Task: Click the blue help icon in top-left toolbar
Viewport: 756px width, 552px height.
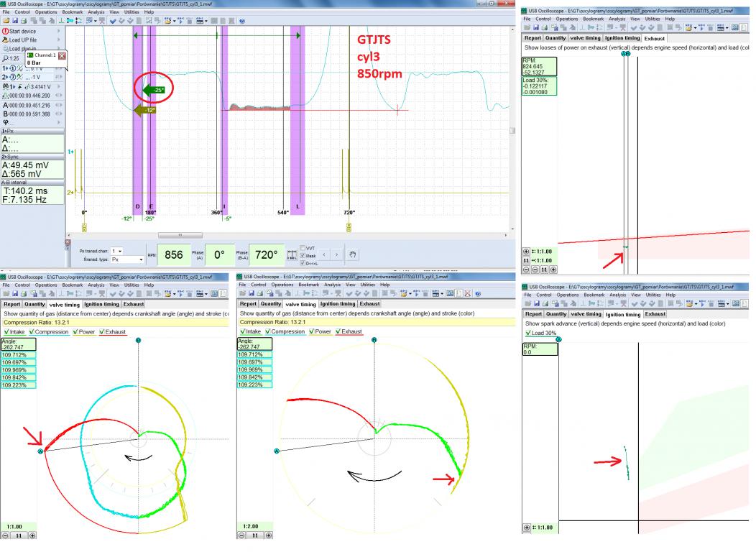Action: tap(242, 21)
